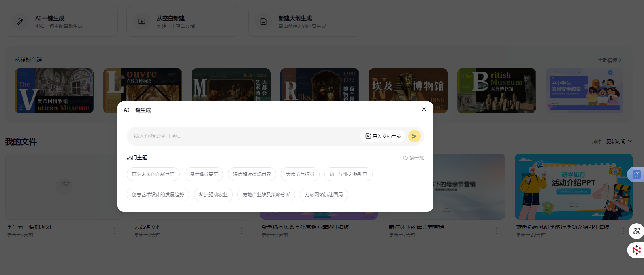
Task: Select topic 面向未来的创新管理
Action: click(153, 174)
